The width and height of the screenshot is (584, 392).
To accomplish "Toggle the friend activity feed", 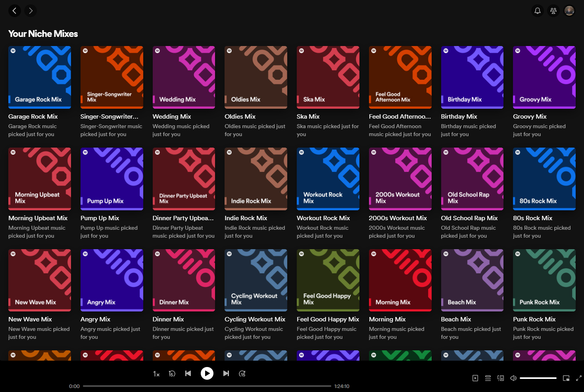I will click(553, 11).
